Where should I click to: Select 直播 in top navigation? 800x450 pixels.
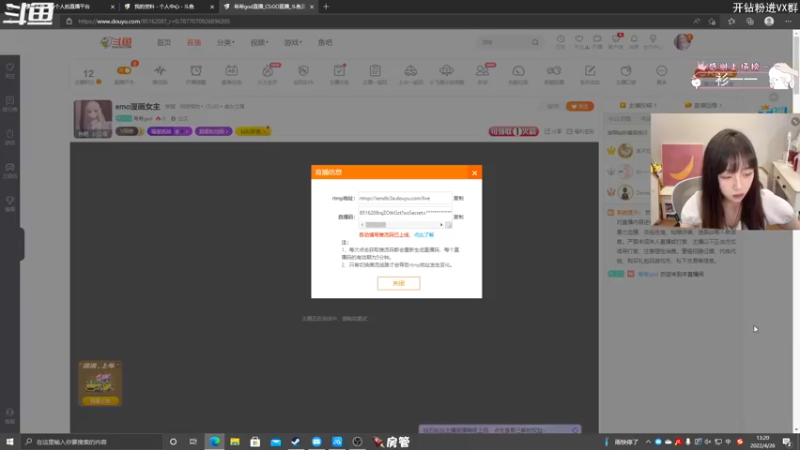(x=194, y=42)
